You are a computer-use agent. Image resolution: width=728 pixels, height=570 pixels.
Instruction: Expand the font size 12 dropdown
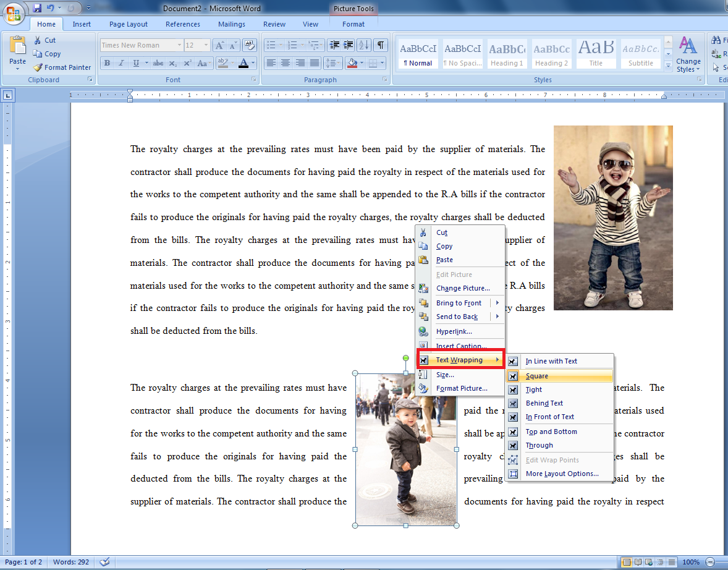pyautogui.click(x=206, y=45)
